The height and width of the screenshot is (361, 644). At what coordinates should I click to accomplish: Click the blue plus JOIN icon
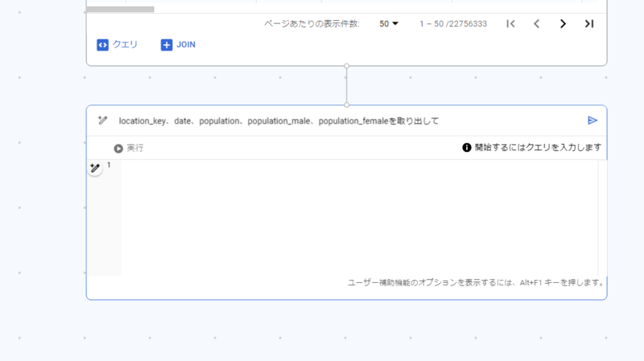pyautogui.click(x=167, y=45)
